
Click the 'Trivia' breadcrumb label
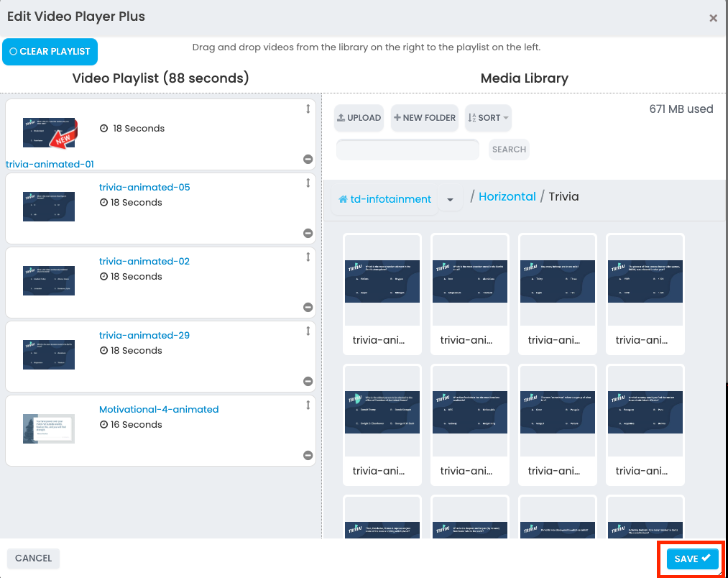click(x=563, y=196)
